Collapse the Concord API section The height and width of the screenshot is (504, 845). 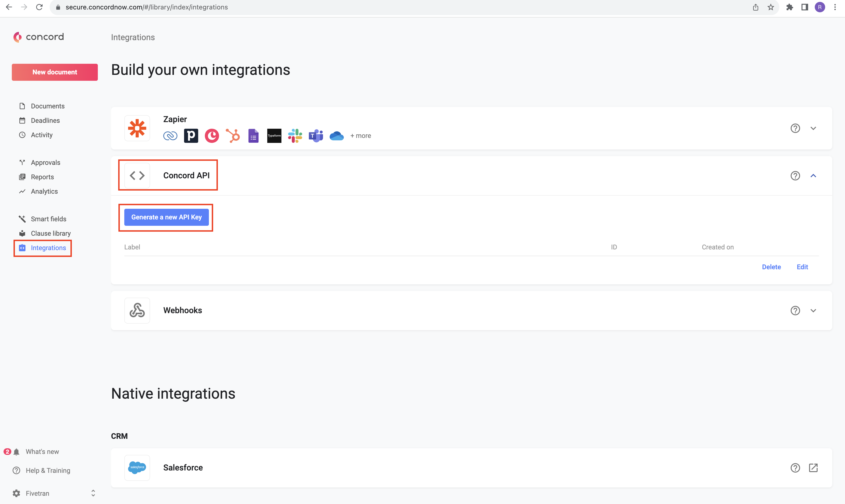point(814,175)
